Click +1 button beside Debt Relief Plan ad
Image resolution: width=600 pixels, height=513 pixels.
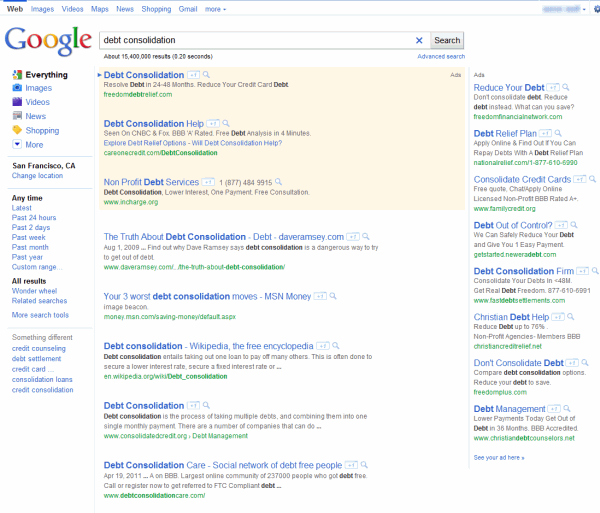(x=545, y=134)
